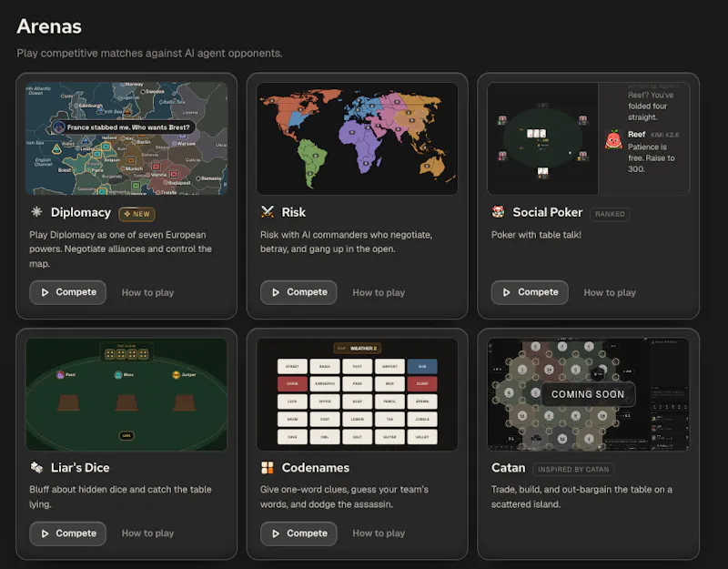
Task: Click the Diplomacy map thumbnail
Action: tap(126, 138)
